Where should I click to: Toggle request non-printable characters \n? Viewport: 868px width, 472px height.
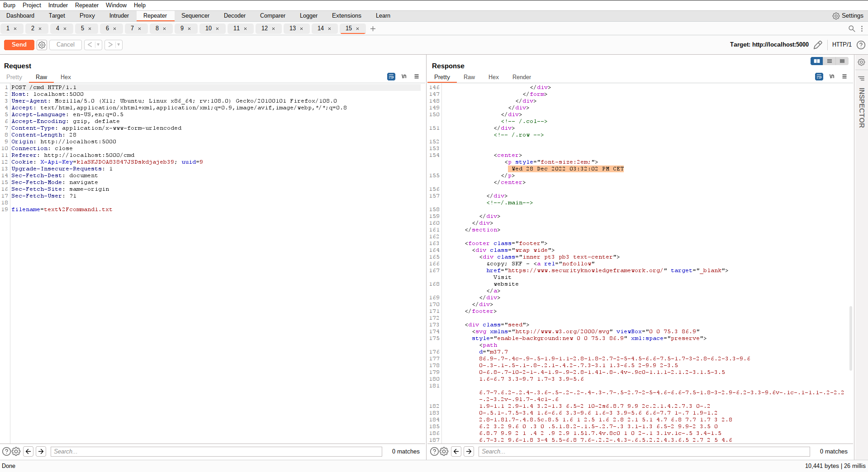pos(404,77)
